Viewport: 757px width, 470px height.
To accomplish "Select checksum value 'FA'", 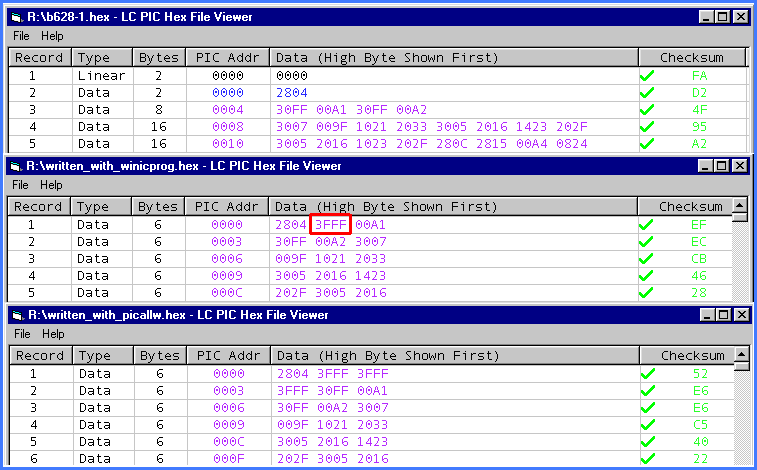I will click(x=700, y=76).
